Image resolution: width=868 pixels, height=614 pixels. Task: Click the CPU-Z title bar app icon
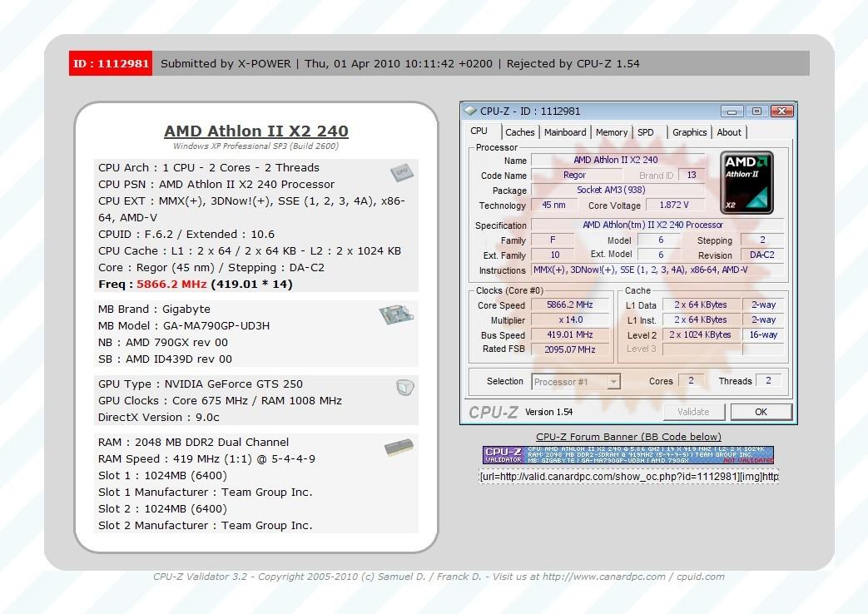point(470,111)
